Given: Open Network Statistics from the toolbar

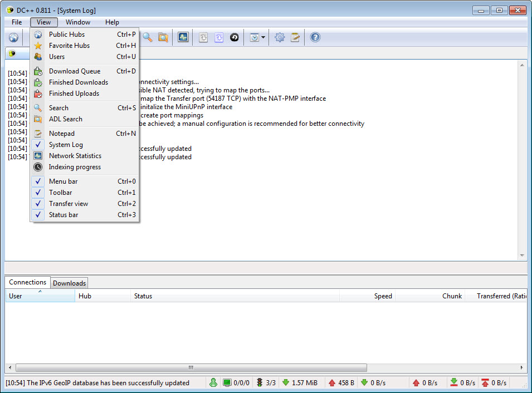Looking at the screenshot, I should [183, 37].
